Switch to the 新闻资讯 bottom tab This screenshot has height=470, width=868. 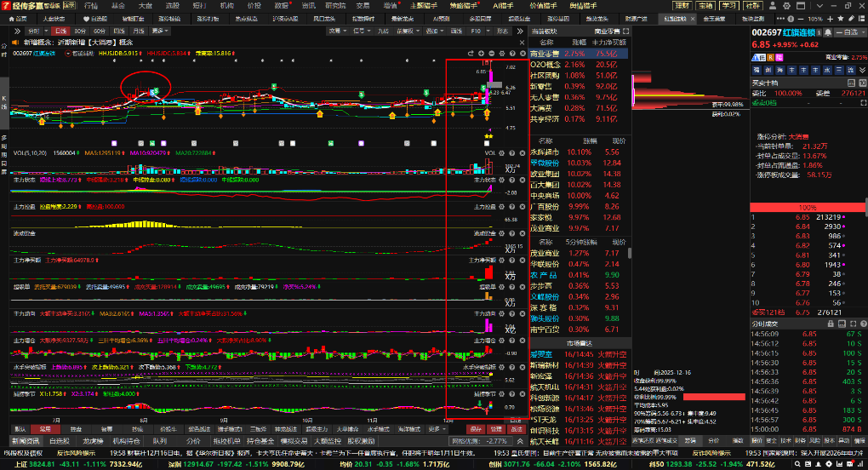pos(26,442)
